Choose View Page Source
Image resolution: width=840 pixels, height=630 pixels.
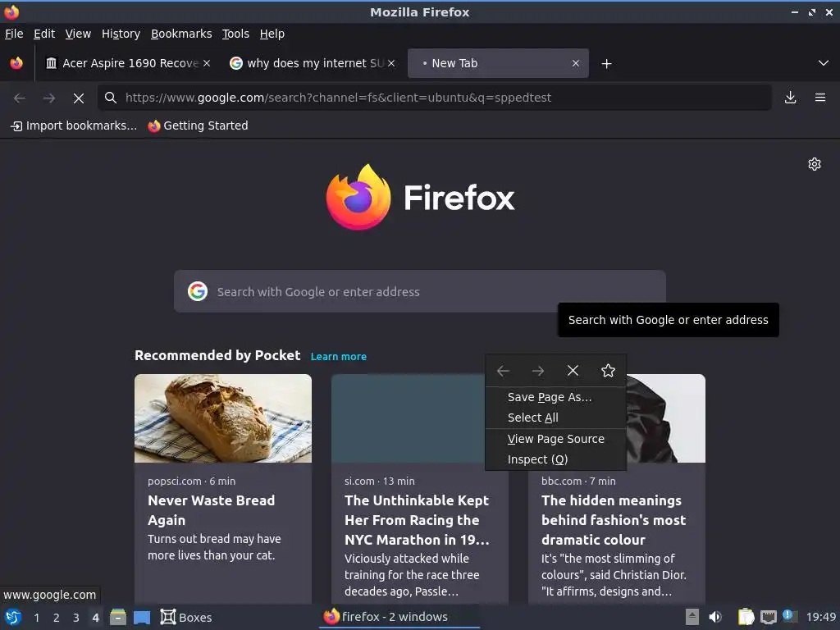point(555,439)
